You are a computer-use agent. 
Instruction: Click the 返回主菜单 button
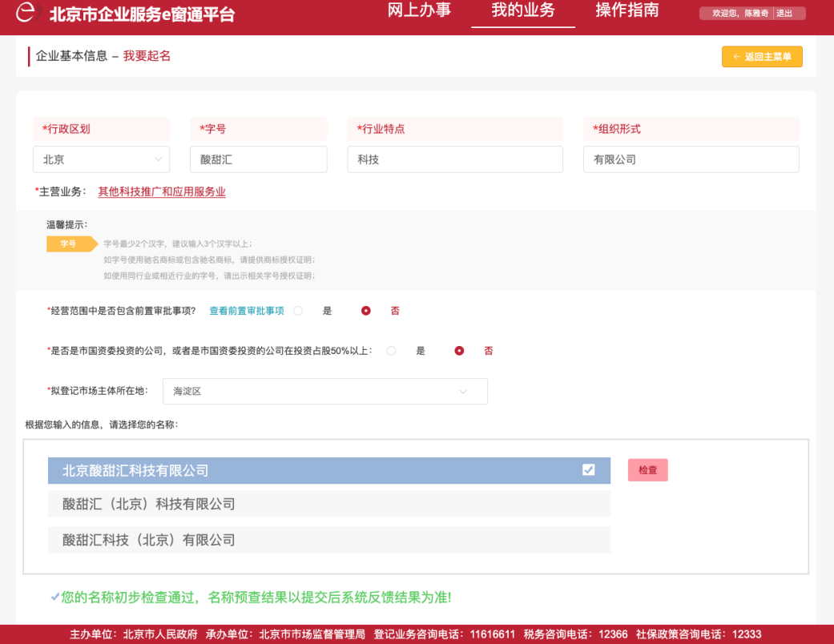762,56
